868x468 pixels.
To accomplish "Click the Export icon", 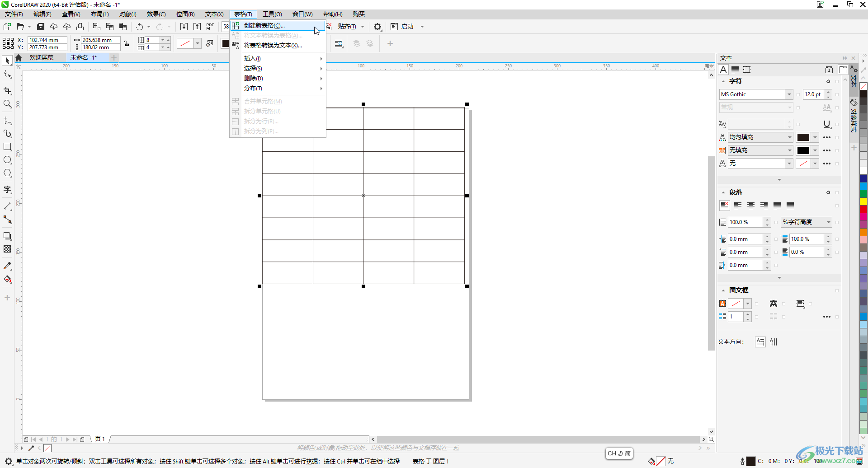I will (x=197, y=27).
